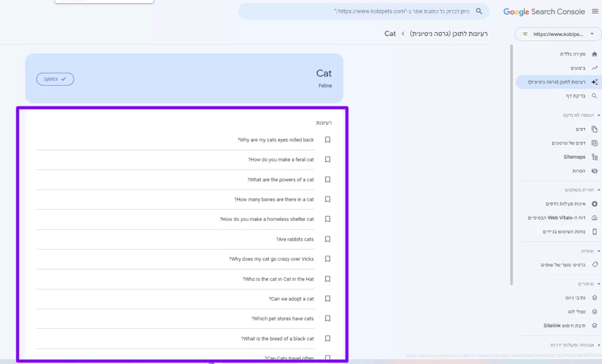This screenshot has width=602, height=364.
Task: Open the hamburger main menu next to Search Console
Action: [594, 12]
